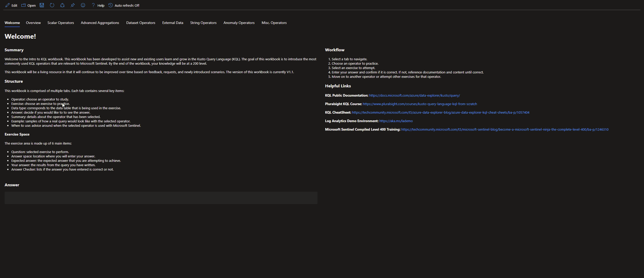Open KQL Public Documentation link

[414, 96]
